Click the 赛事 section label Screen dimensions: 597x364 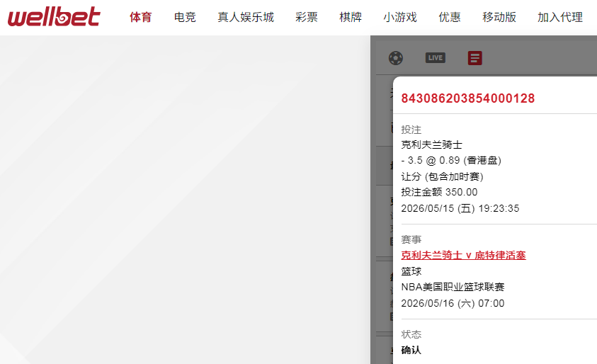411,239
